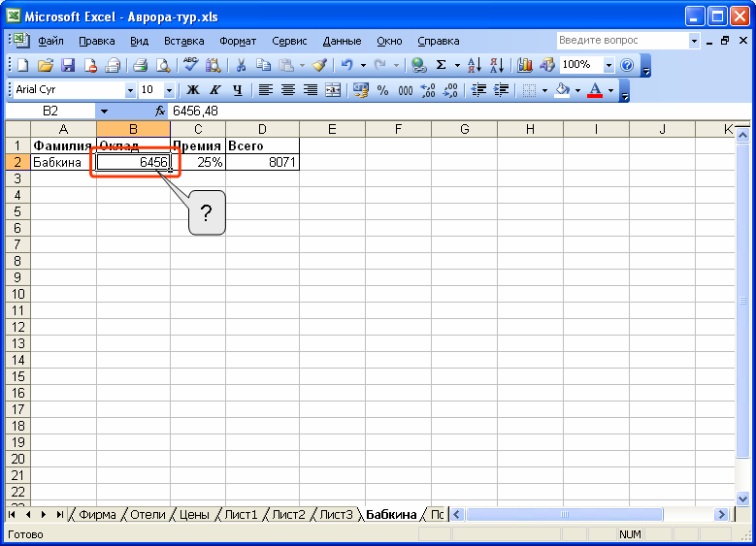Open the Print Preview icon
Screen dimensions: 756x546
point(163,65)
